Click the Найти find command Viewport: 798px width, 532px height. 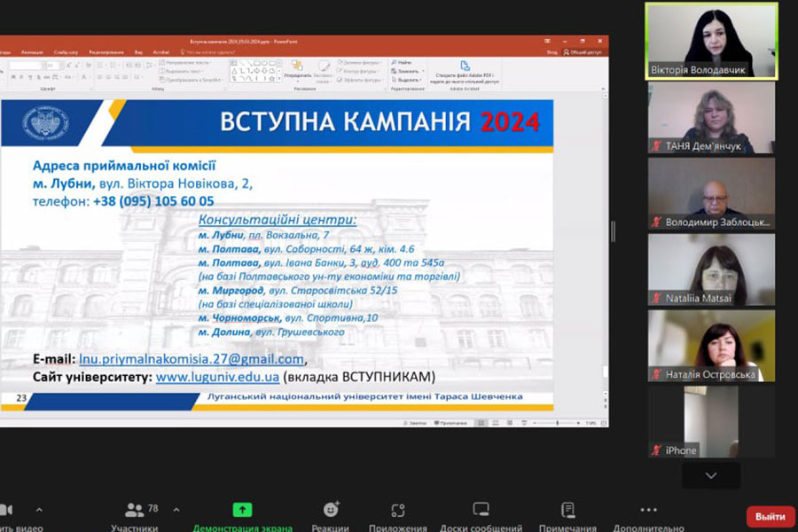(402, 63)
